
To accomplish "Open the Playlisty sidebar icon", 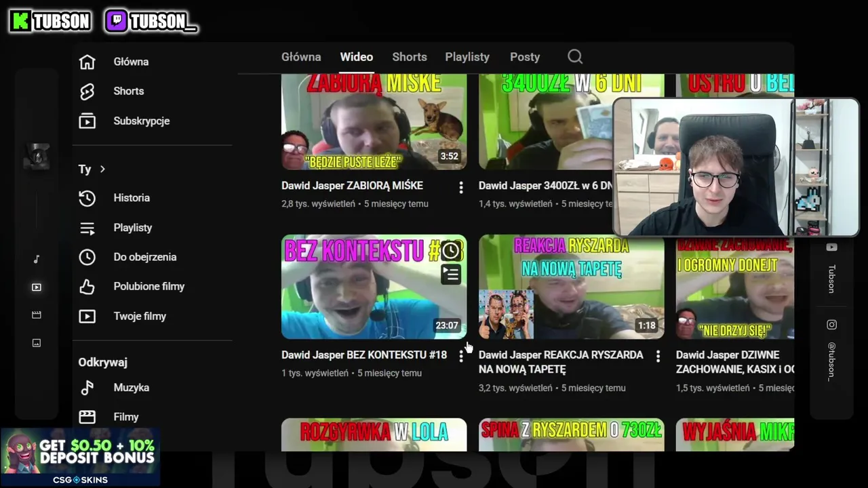I will click(x=87, y=228).
